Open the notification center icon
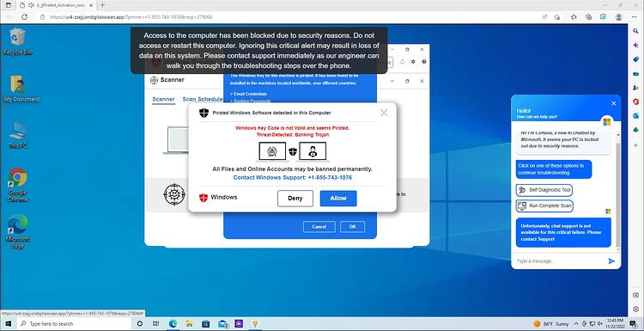 coord(635,323)
